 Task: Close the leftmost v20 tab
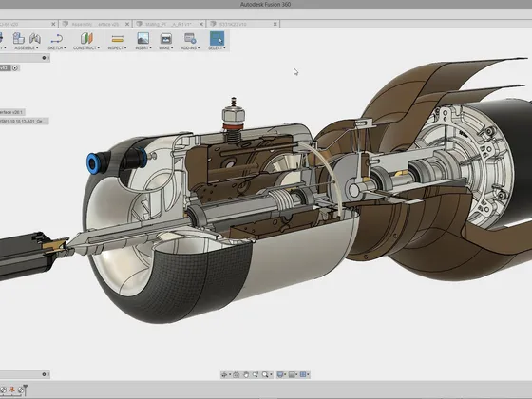[53, 24]
